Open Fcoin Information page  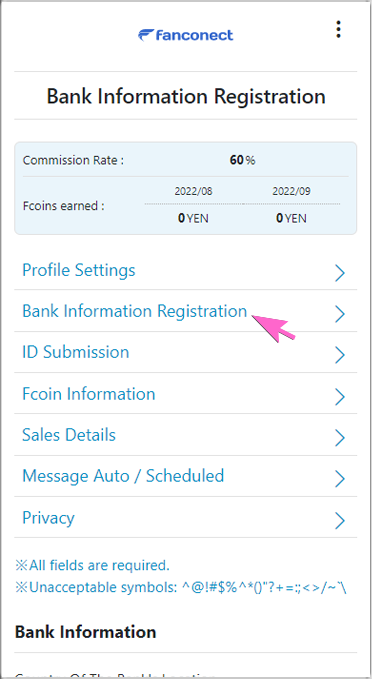[x=89, y=394]
